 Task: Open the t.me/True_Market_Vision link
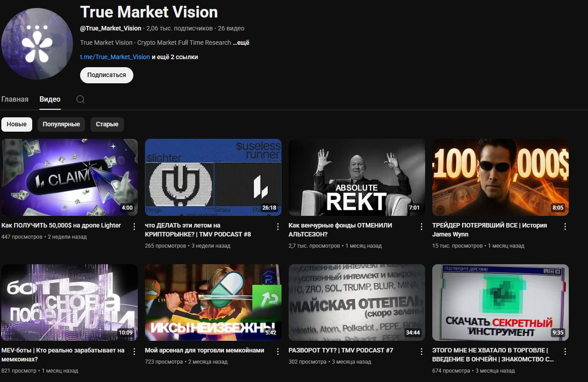click(115, 57)
